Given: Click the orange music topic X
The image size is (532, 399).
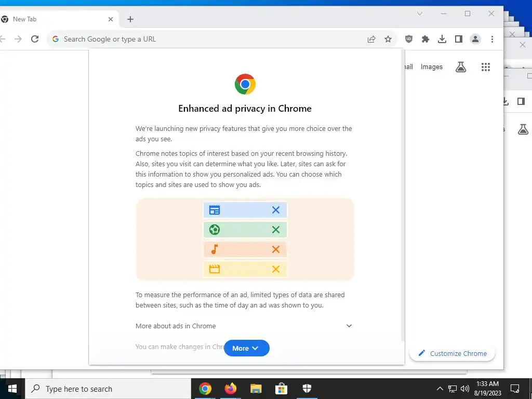Looking at the screenshot, I should (x=276, y=249).
